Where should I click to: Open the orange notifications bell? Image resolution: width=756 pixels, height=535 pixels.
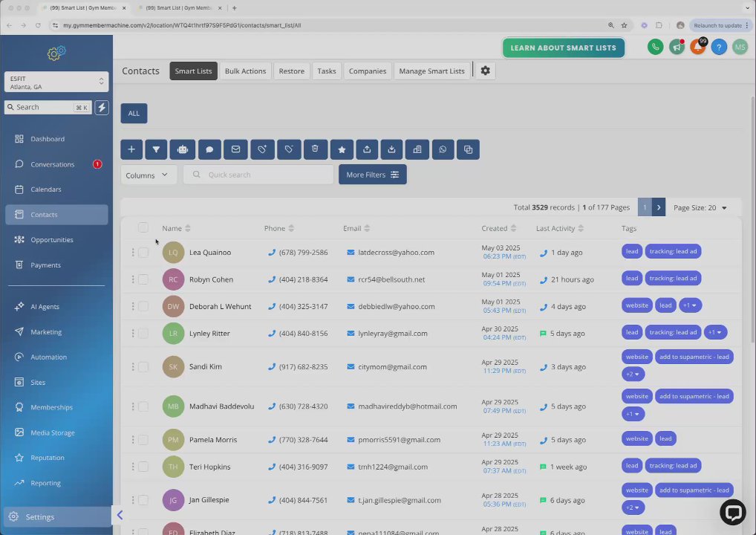[697, 47]
